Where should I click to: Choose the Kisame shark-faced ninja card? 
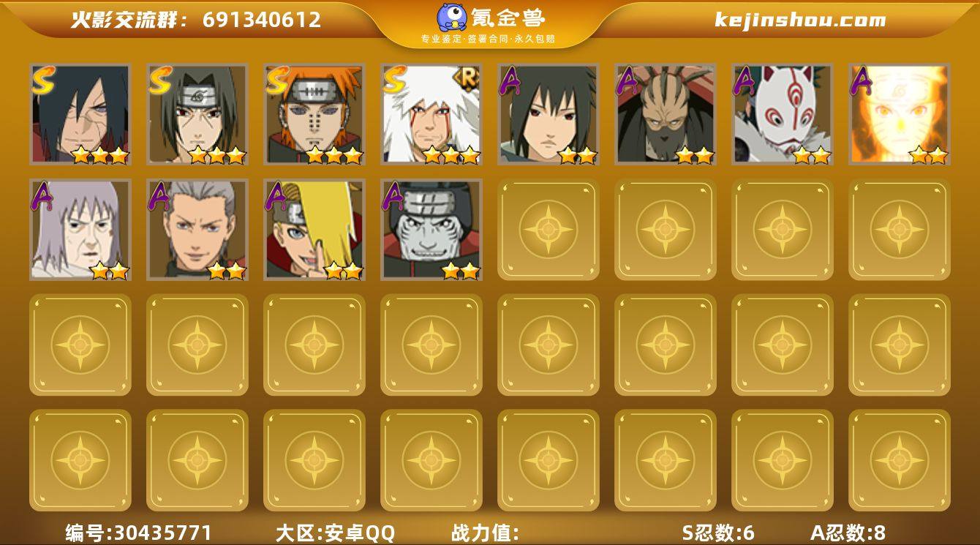[x=431, y=230]
